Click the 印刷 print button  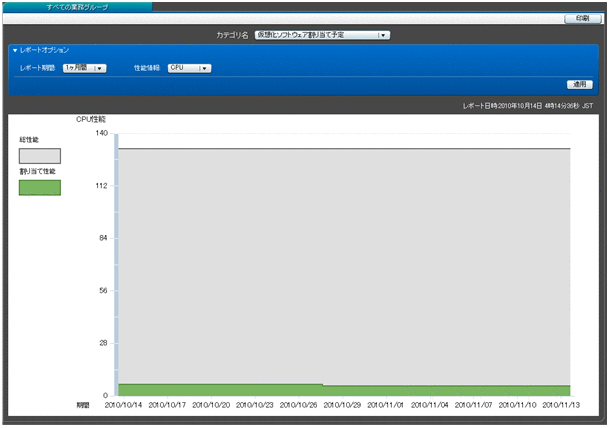(582, 19)
